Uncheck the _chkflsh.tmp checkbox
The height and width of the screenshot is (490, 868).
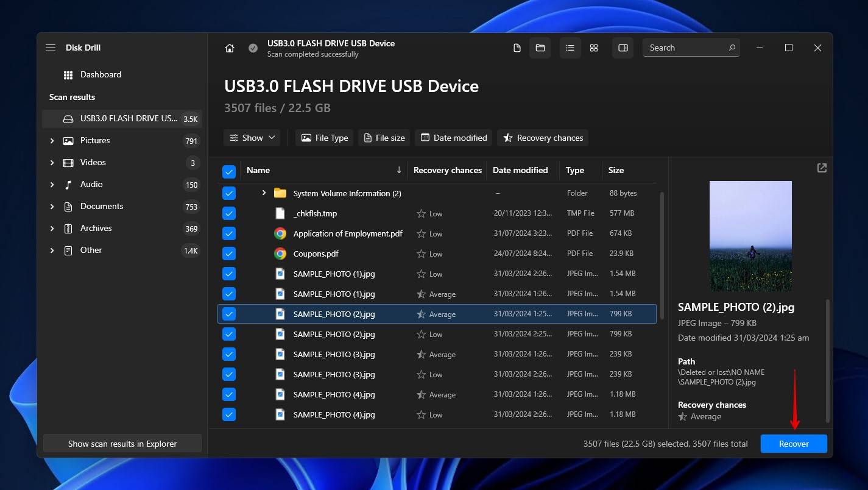coord(229,213)
